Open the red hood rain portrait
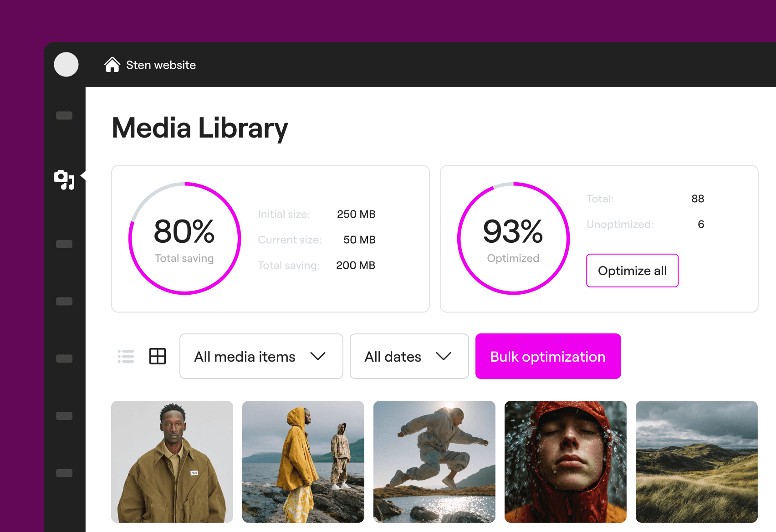 coord(566,461)
